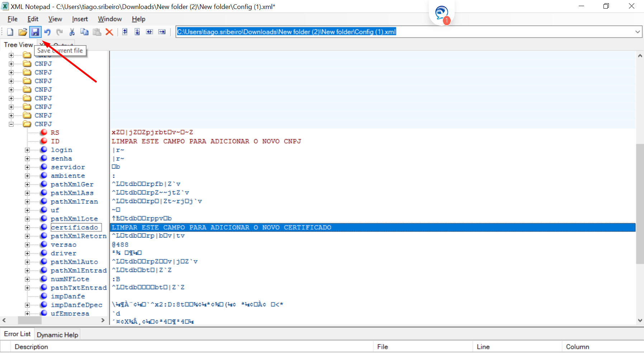
Task: Click the Line column header
Action: (517, 347)
